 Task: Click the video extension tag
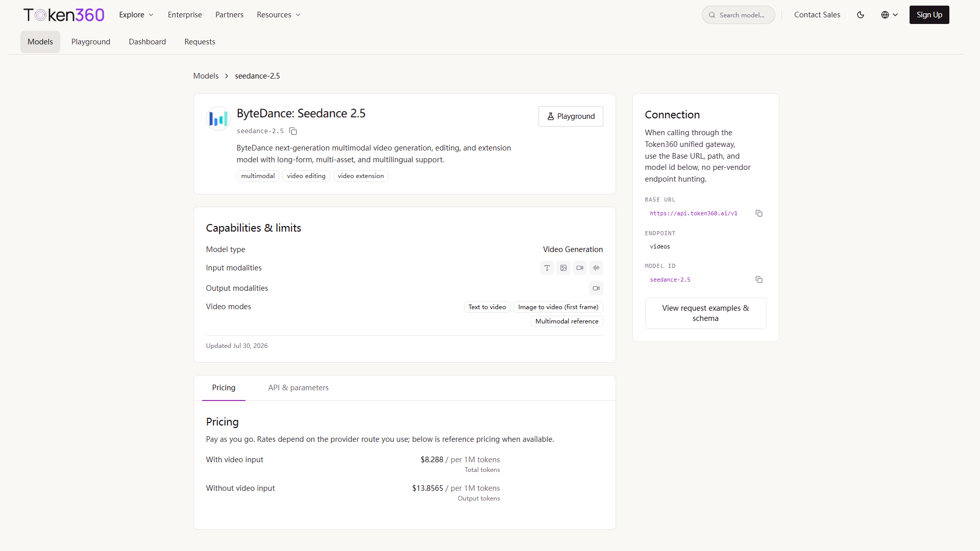click(361, 176)
